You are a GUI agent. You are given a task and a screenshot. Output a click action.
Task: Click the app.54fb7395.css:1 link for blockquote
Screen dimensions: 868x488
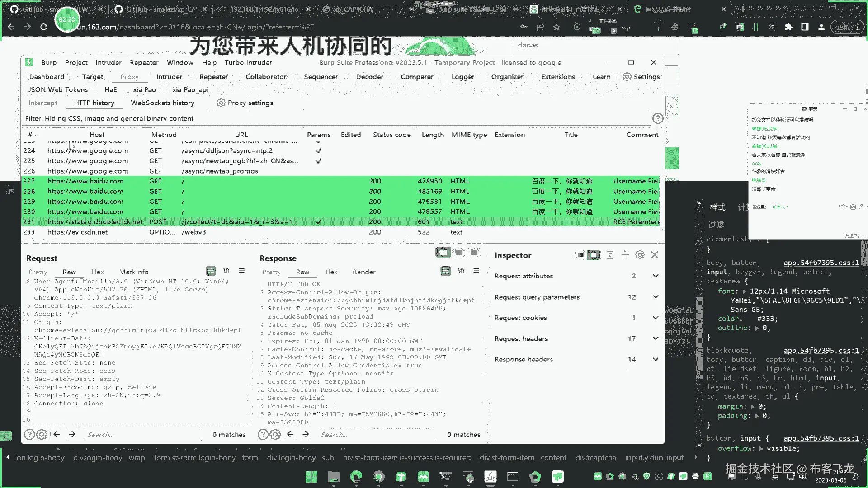click(821, 351)
